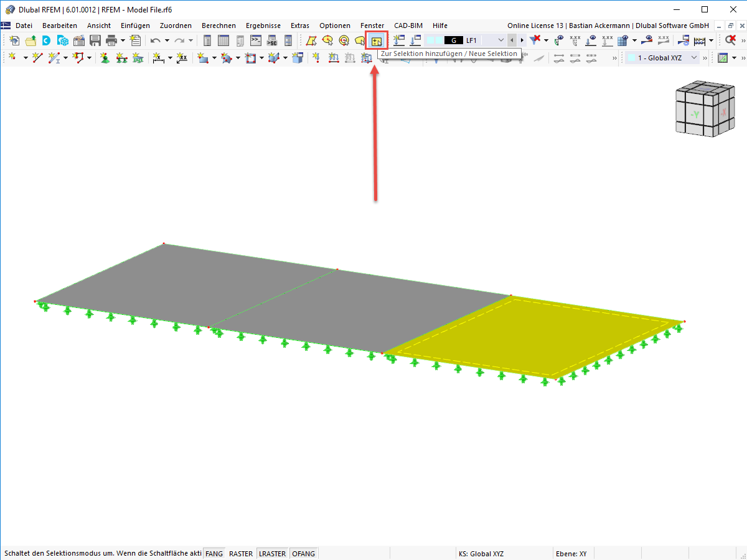Select the new opening tool
The width and height of the screenshot is (747, 560).
pyautogui.click(x=250, y=58)
